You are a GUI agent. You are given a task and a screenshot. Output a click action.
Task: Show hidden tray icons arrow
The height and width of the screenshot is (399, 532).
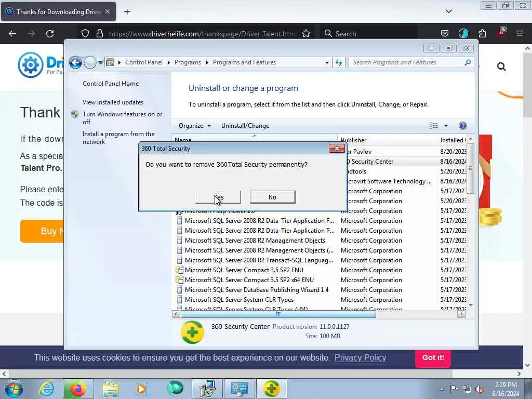coord(442,390)
